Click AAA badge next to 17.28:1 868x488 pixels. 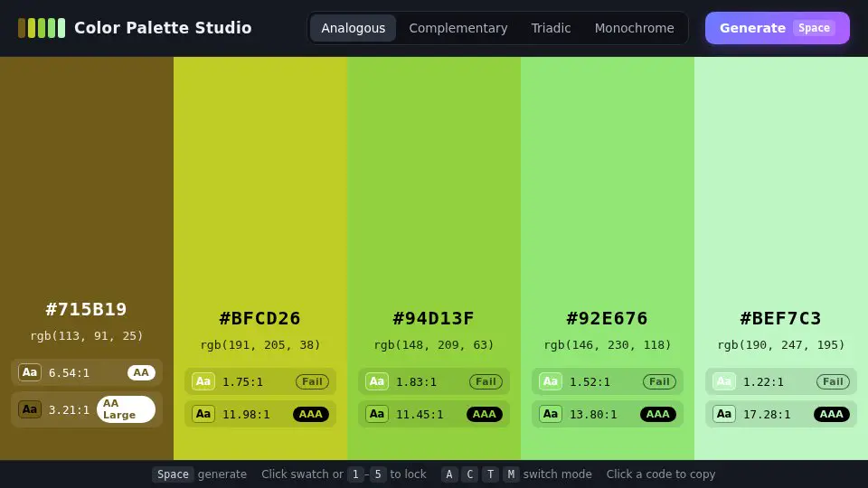(x=832, y=414)
